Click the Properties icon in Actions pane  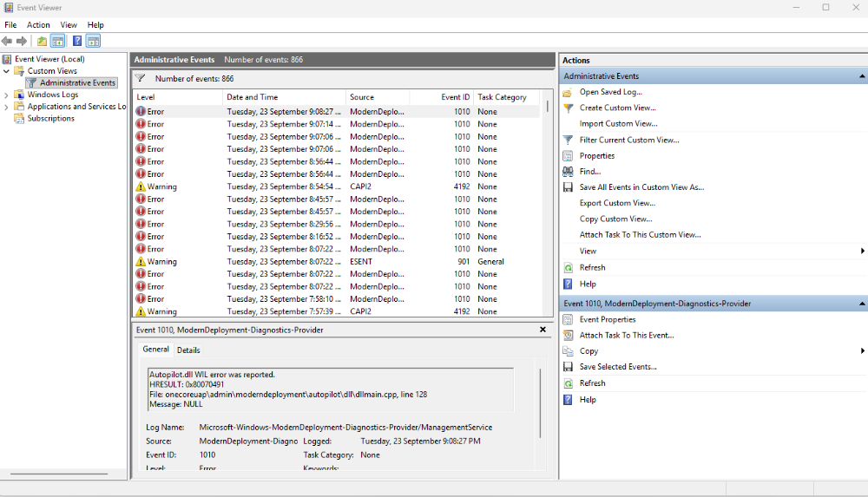pos(568,156)
